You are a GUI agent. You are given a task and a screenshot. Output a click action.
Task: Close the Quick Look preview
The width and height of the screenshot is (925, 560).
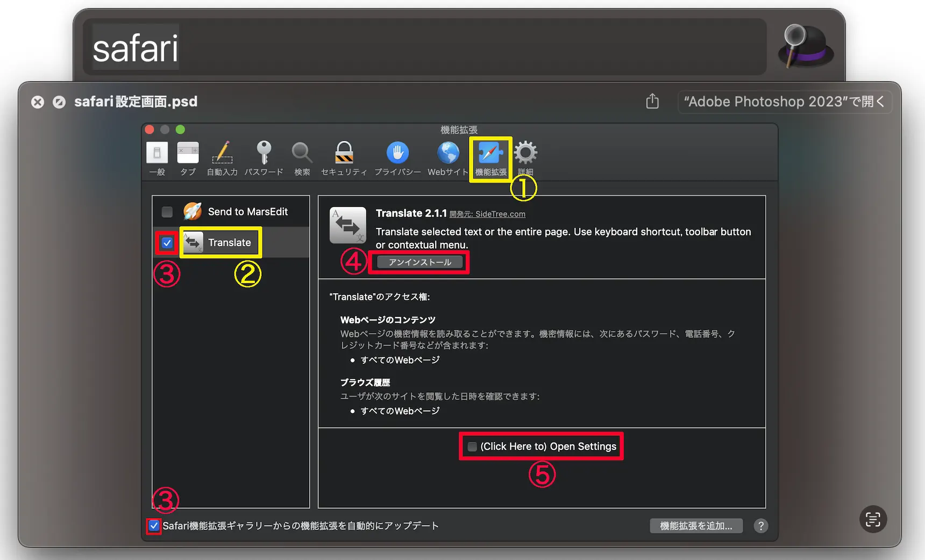click(x=38, y=102)
